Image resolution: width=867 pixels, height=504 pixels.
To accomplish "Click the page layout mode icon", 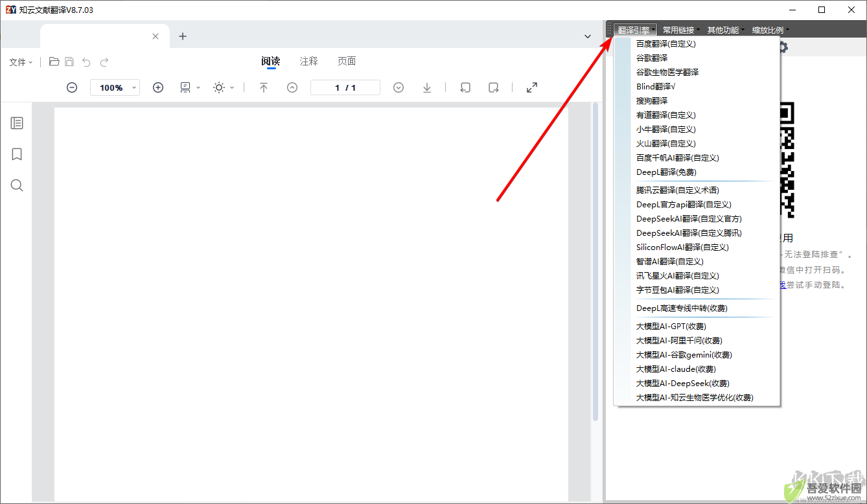I will 185,87.
